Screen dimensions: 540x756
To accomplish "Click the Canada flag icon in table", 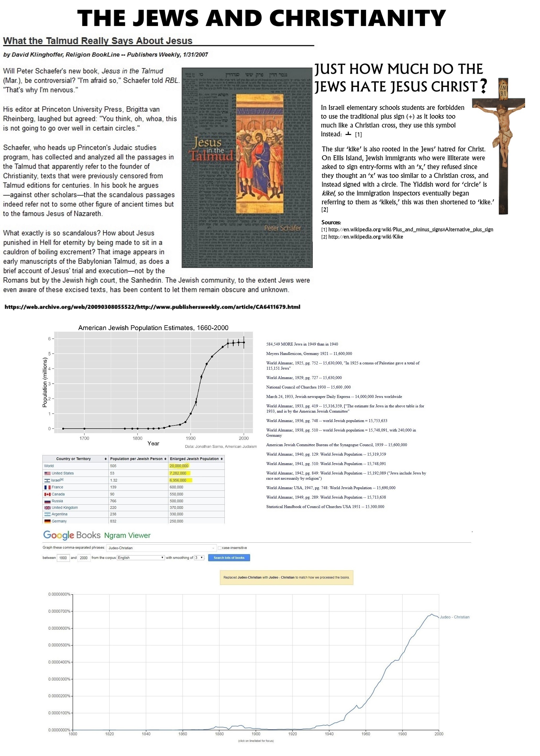I will [x=47, y=494].
